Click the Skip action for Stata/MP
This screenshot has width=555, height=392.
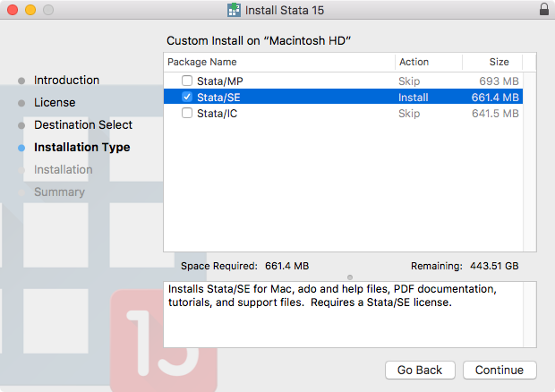click(409, 81)
